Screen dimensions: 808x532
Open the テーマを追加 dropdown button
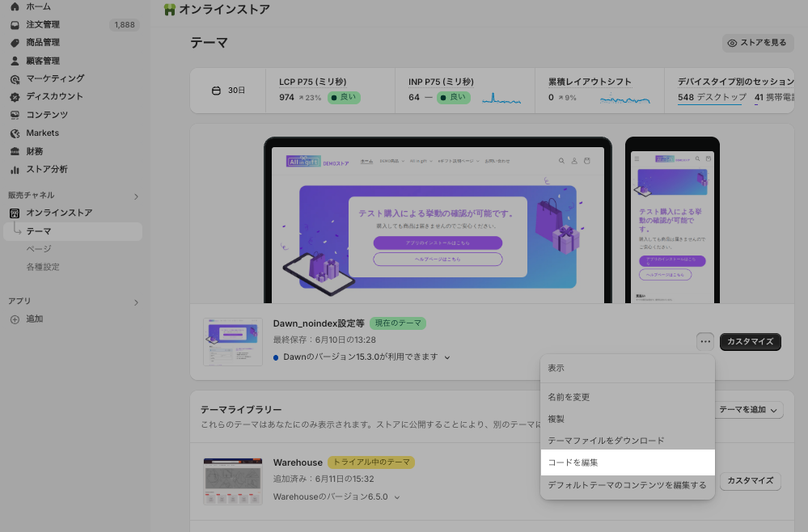[750, 410]
